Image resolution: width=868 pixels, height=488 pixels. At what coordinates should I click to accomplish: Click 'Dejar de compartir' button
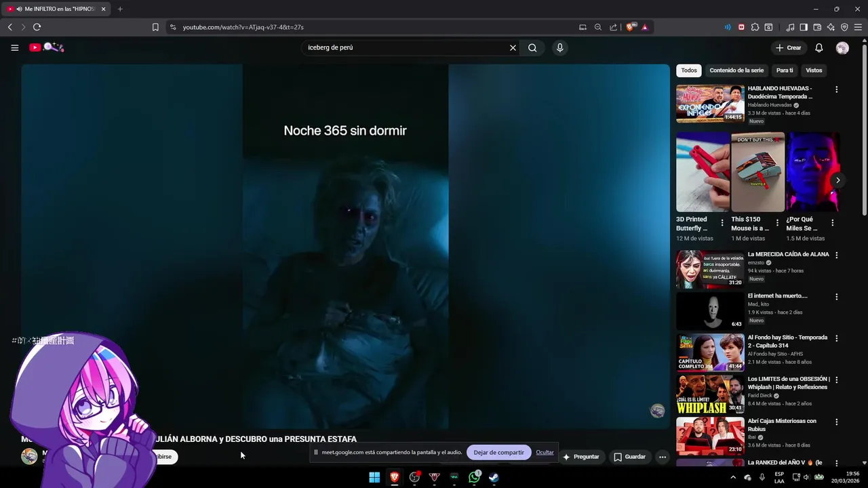coord(498,452)
